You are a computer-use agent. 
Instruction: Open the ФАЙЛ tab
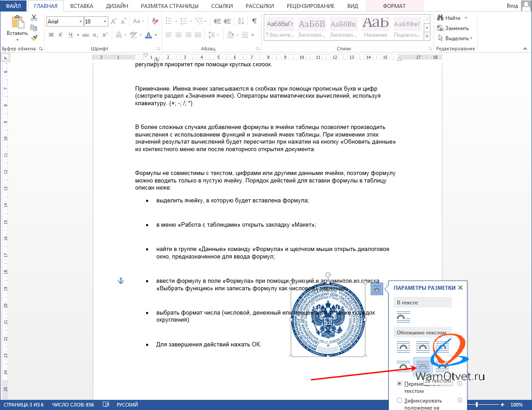coord(13,6)
